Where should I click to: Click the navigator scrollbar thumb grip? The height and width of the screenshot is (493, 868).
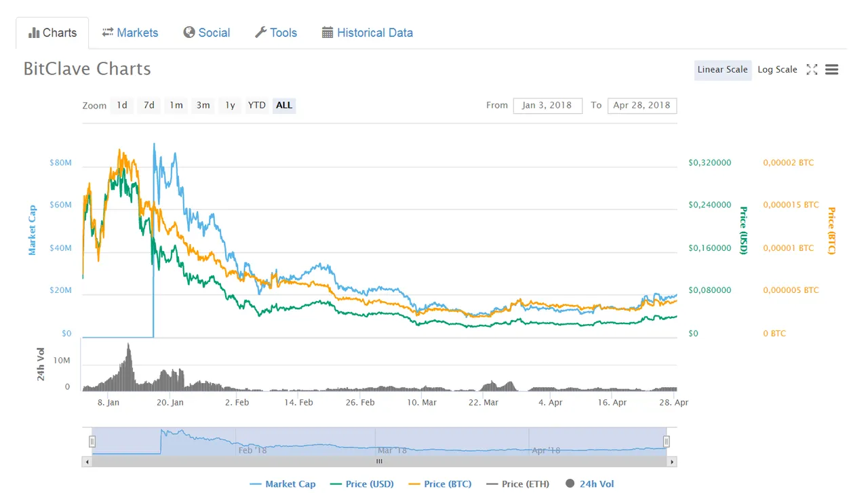[380, 462]
